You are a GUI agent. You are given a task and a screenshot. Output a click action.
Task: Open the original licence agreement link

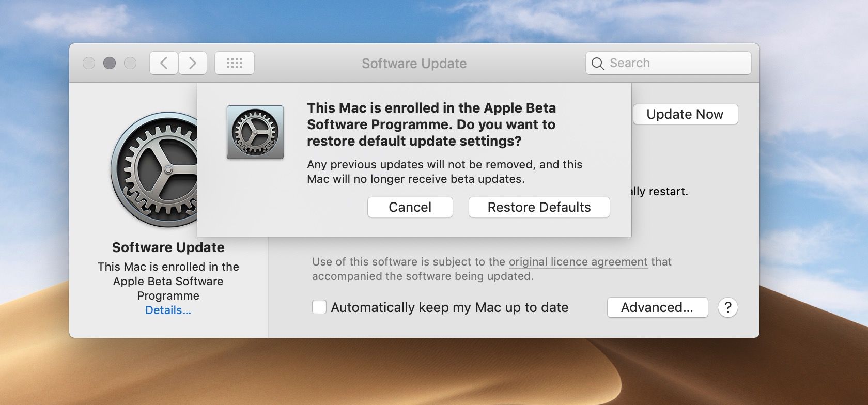(x=578, y=262)
